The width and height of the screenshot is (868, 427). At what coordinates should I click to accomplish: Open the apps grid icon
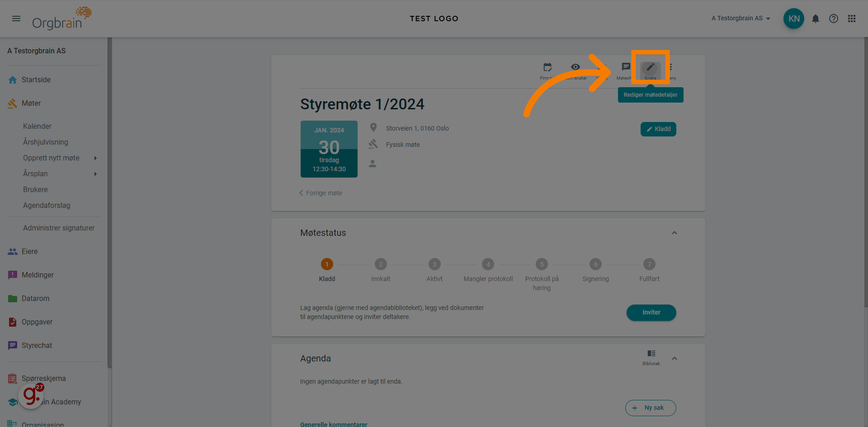tap(851, 19)
